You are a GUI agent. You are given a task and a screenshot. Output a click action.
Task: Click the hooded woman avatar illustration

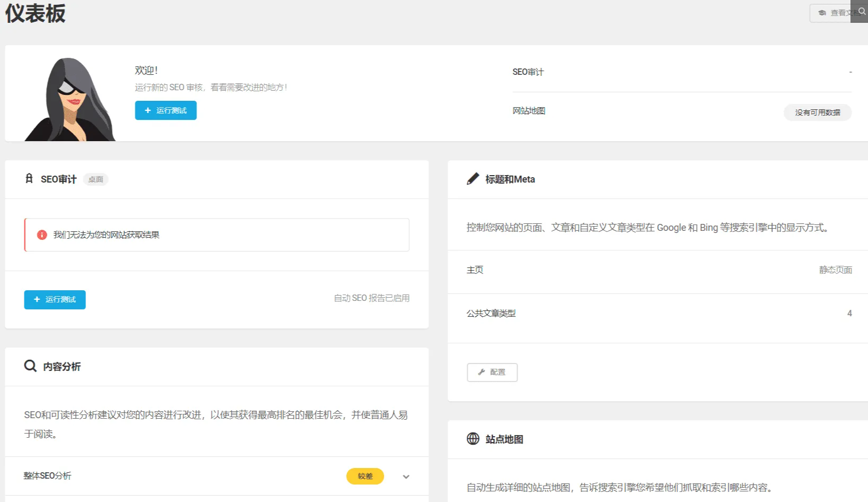click(x=70, y=99)
